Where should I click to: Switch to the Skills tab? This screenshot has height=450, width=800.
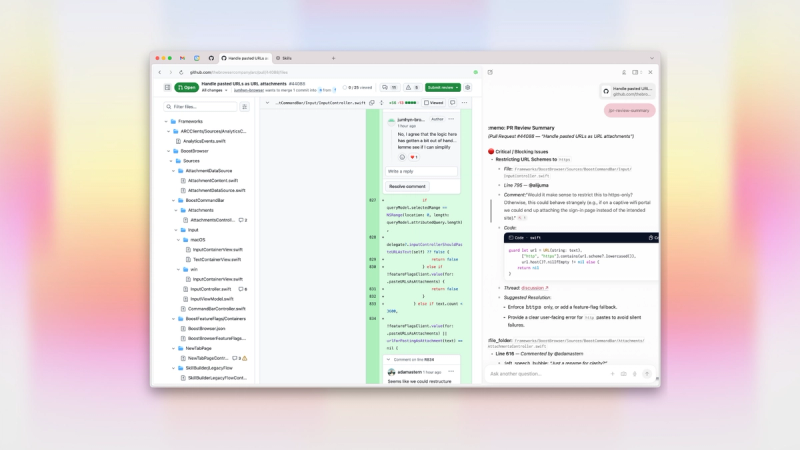tap(285, 58)
